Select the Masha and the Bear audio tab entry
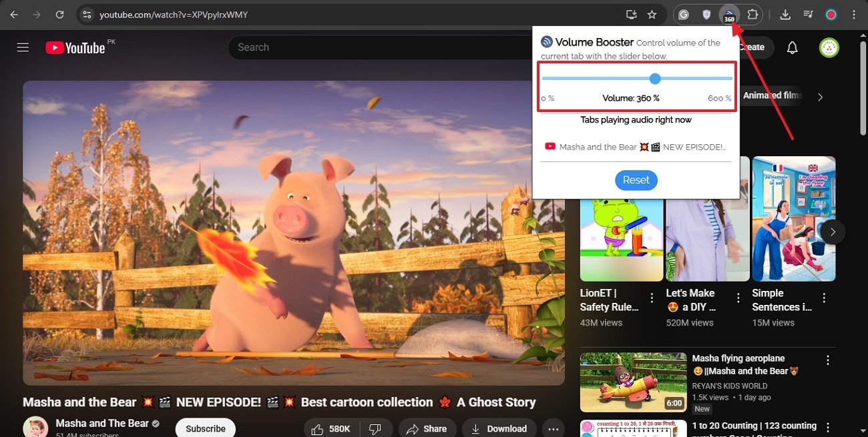Screen dimensions: 868x437 coord(636,147)
